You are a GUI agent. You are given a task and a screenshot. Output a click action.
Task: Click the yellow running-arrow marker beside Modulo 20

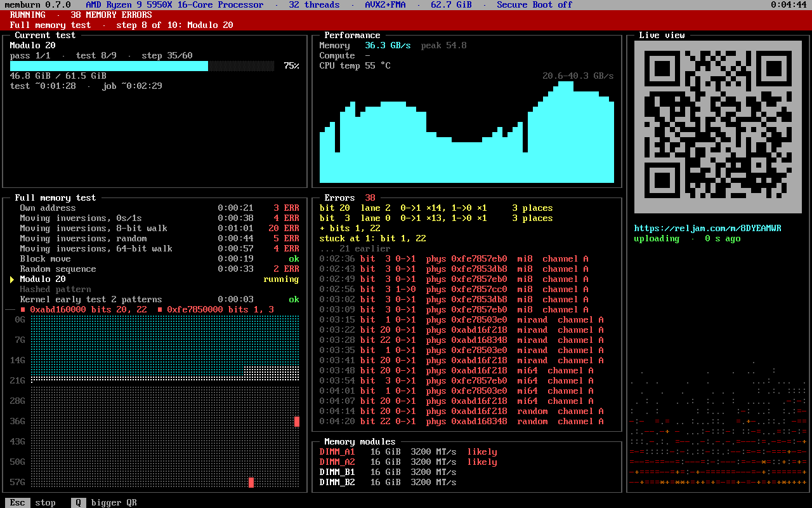12,279
